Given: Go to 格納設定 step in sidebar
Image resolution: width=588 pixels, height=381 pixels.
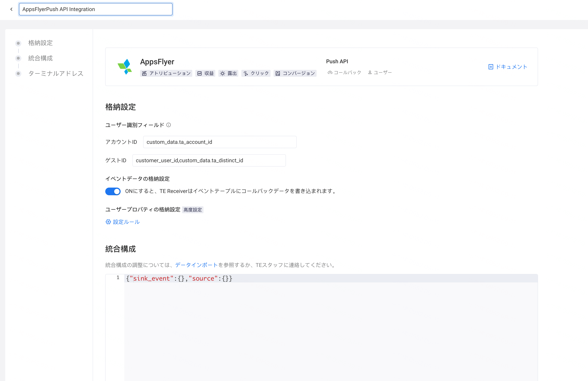Looking at the screenshot, I should pos(41,43).
